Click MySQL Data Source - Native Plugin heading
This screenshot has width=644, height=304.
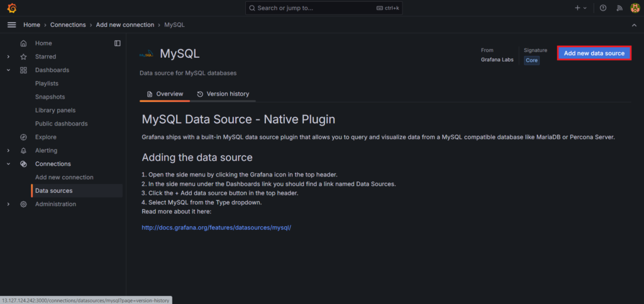(x=238, y=119)
